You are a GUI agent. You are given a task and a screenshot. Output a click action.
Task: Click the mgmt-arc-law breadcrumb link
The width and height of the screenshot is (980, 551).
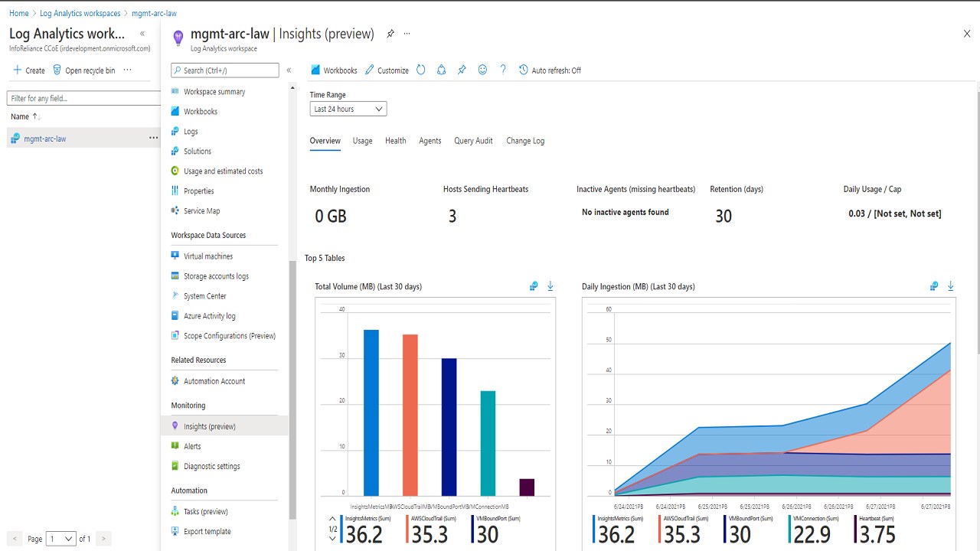tap(154, 13)
